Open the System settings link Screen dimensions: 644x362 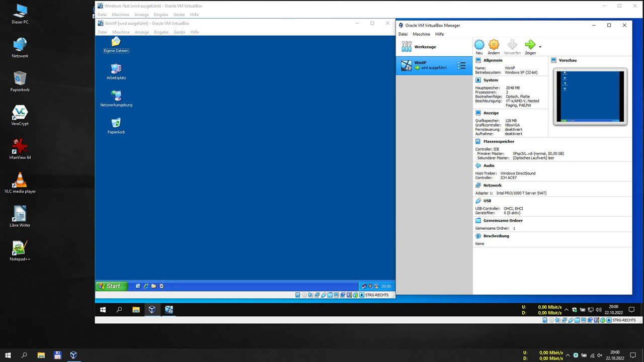point(491,80)
